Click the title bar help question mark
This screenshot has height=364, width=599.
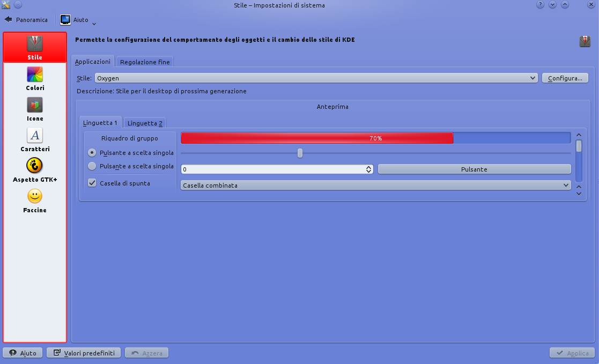(x=540, y=5)
